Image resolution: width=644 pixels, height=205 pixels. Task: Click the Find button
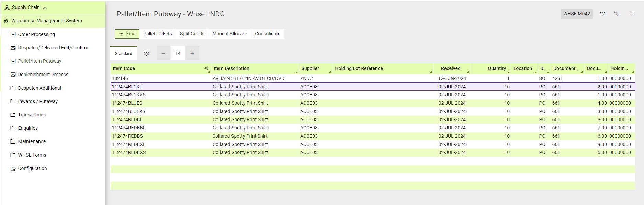pyautogui.click(x=127, y=34)
